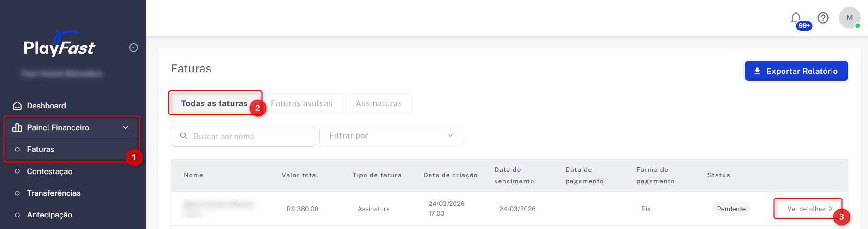Click the help question mark icon
868x229 pixels.
(823, 18)
